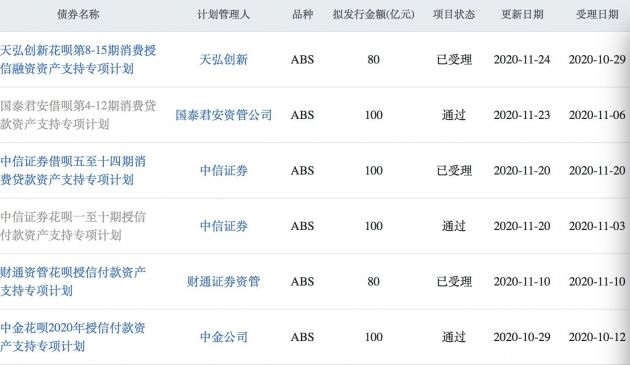Click the 债券名称 column header
The image size is (630, 365).
point(78,14)
